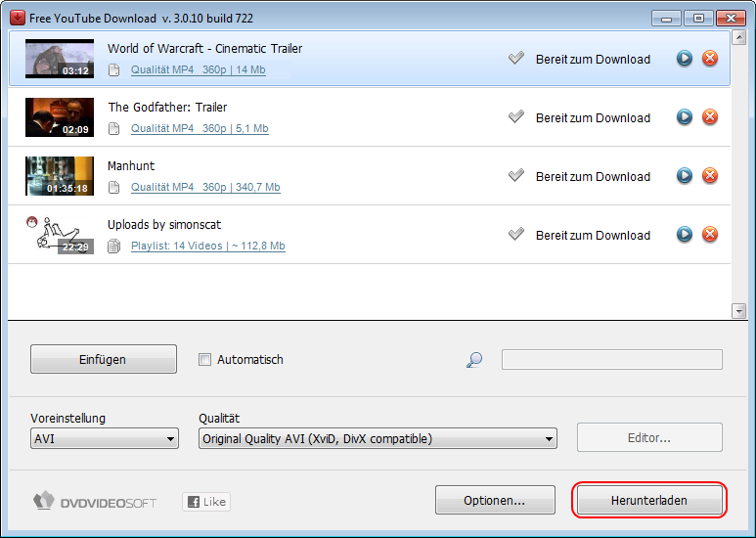
Task: Start download of Uploads by simonscat playlist
Action: tap(685, 235)
